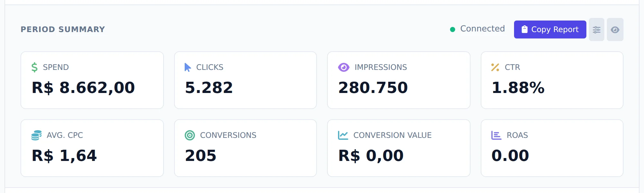644x193 pixels.
Task: Click the green target Conversions icon
Action: (190, 135)
